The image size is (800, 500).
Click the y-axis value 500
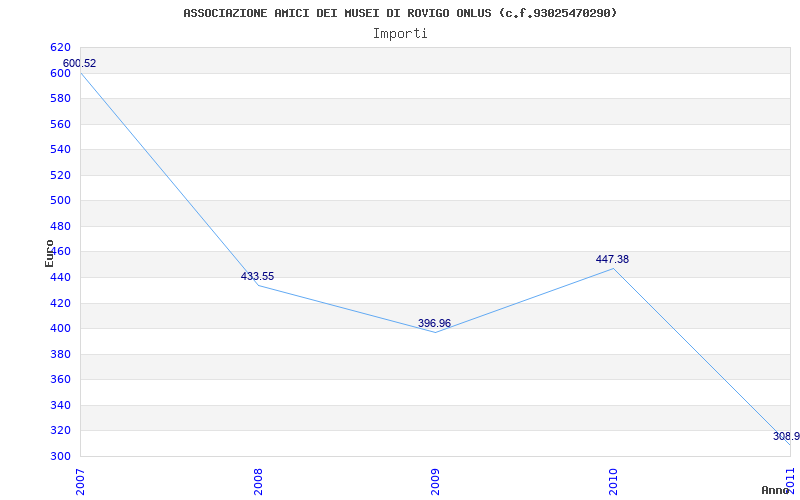60,201
